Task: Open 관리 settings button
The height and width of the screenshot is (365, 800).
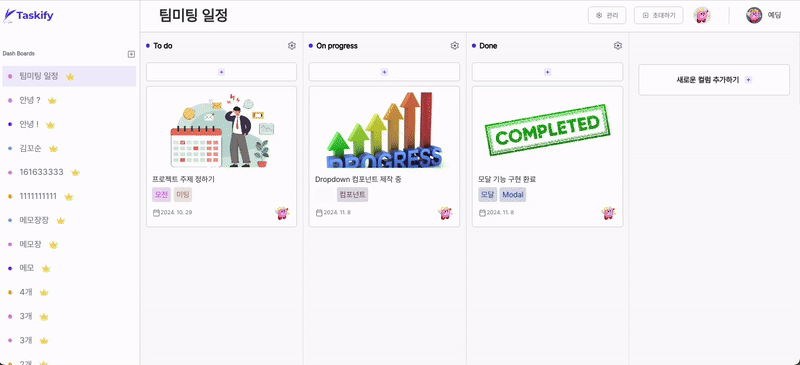Action: click(x=607, y=15)
